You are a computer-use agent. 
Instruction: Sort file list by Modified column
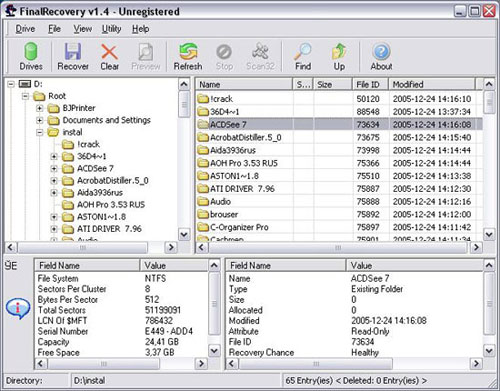click(432, 84)
